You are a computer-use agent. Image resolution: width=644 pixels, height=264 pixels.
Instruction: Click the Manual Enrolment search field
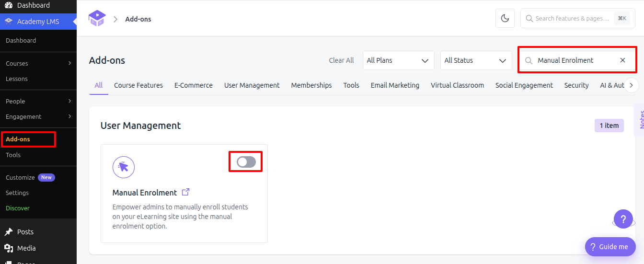[x=577, y=60]
